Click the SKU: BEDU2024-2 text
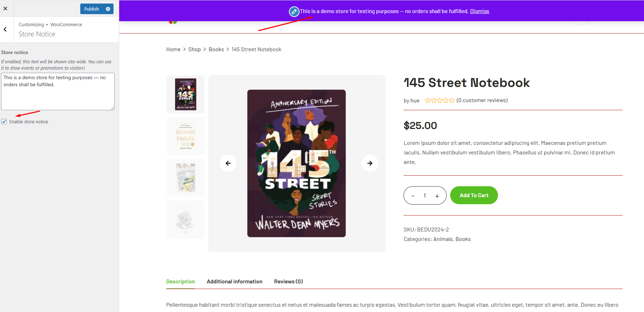644x312 pixels. click(426, 230)
